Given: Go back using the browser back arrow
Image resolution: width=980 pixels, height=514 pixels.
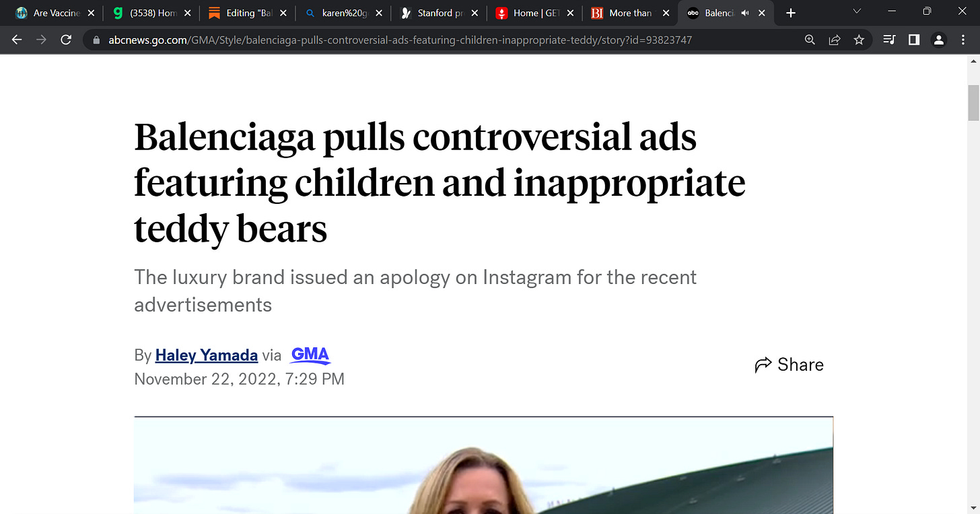Looking at the screenshot, I should (x=17, y=40).
